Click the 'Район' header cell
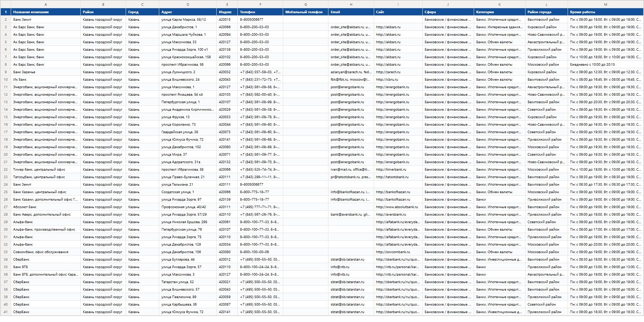Image resolution: width=644 pixels, height=322 pixels. coord(103,12)
